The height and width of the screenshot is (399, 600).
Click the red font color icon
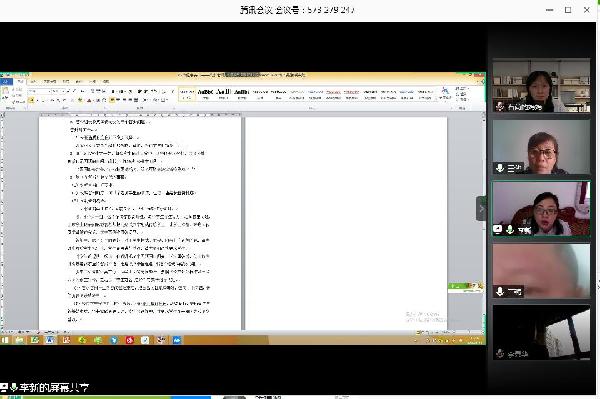[89, 100]
